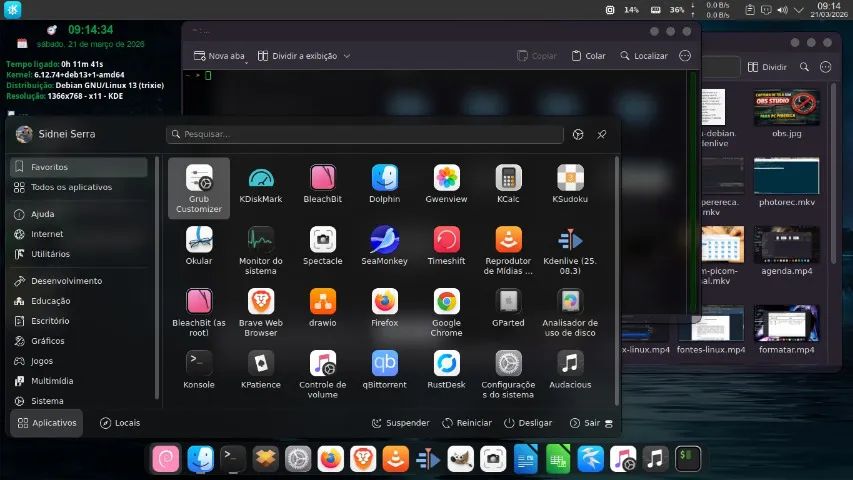Pin the launcher menu open
The width and height of the screenshot is (853, 480).
(602, 134)
